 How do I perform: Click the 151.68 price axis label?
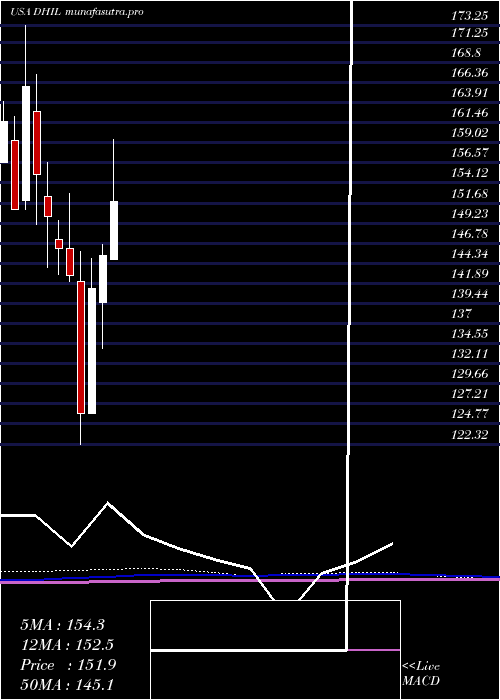point(470,193)
